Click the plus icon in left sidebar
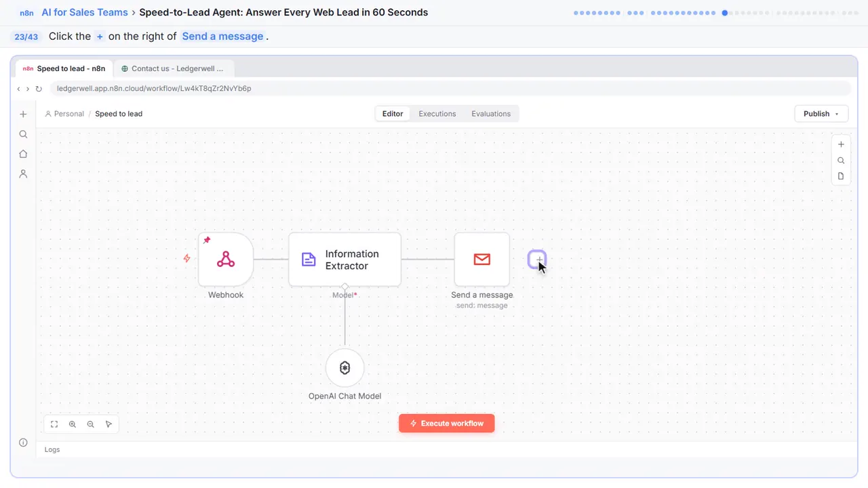Screen dimensions: 868x488 (x=23, y=115)
